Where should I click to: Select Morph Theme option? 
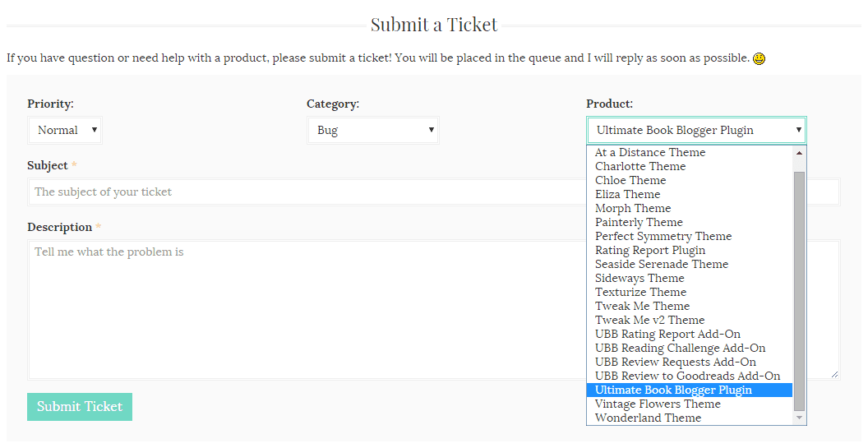pos(633,208)
